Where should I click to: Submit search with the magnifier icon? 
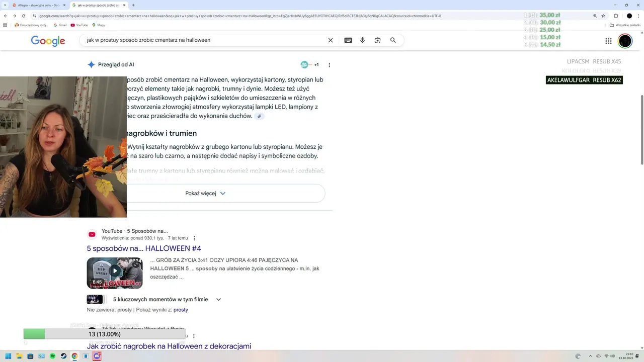393,40
